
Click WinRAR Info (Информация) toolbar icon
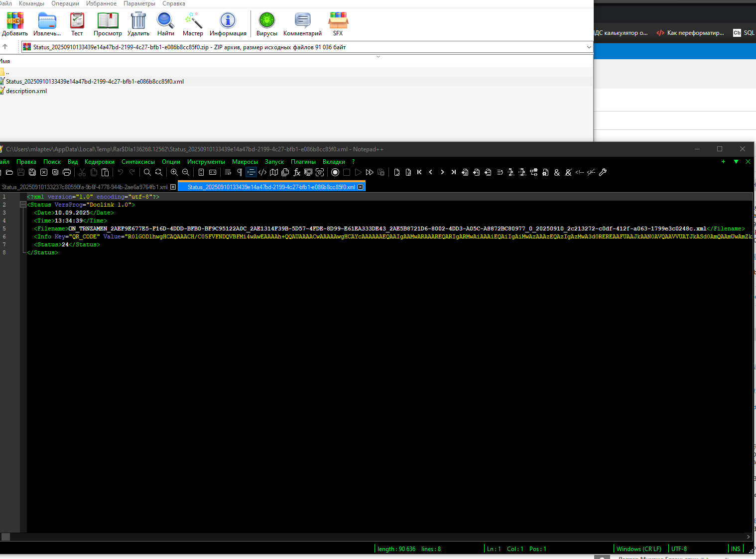pos(228,24)
